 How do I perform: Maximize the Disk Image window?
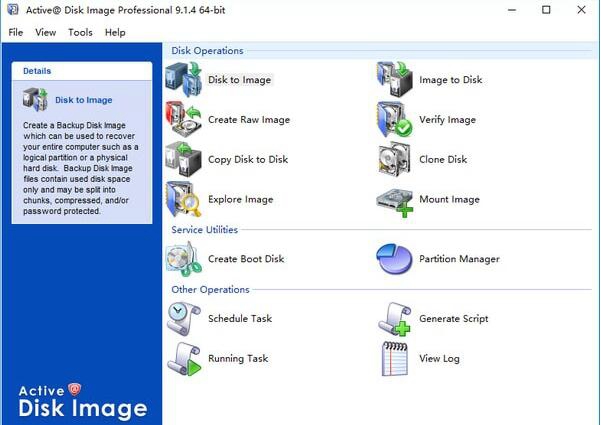click(x=546, y=10)
